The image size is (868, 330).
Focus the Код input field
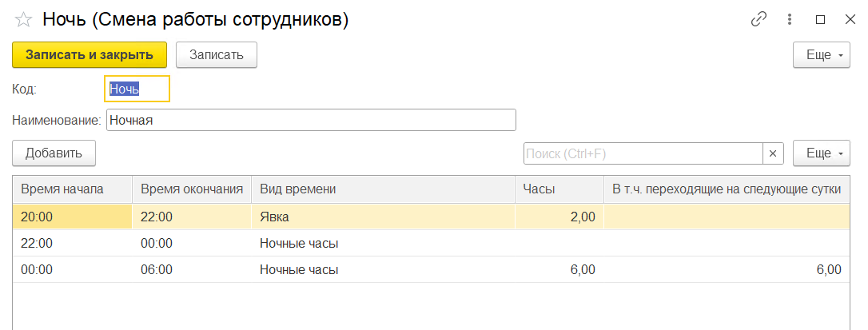[x=137, y=89]
